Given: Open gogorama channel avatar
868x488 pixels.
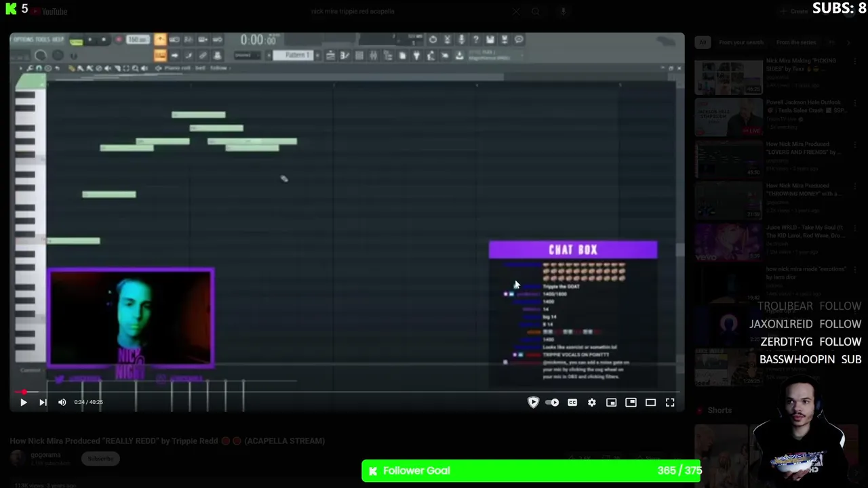Looking at the screenshot, I should click(x=18, y=459).
